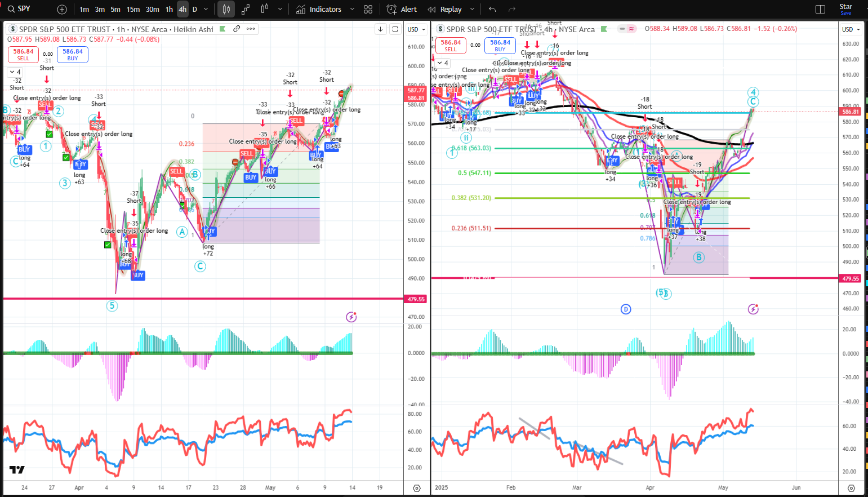The height and width of the screenshot is (497, 868).
Task: Collapse the indicator legend on the 1h chart
Action: (15, 72)
